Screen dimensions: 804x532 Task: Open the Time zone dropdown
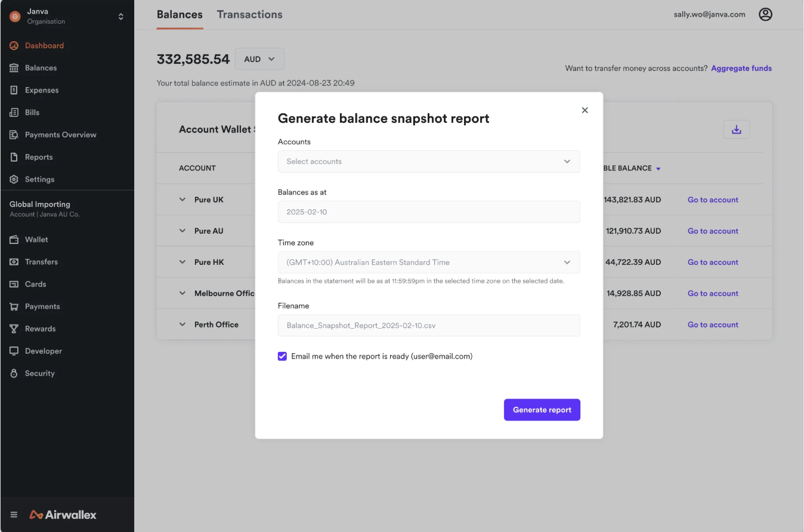428,262
